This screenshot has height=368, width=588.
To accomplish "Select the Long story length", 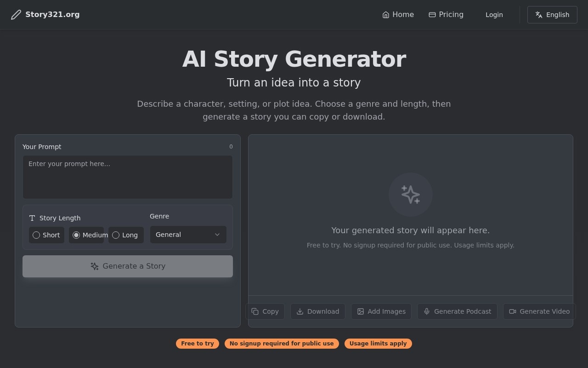I will point(126,235).
